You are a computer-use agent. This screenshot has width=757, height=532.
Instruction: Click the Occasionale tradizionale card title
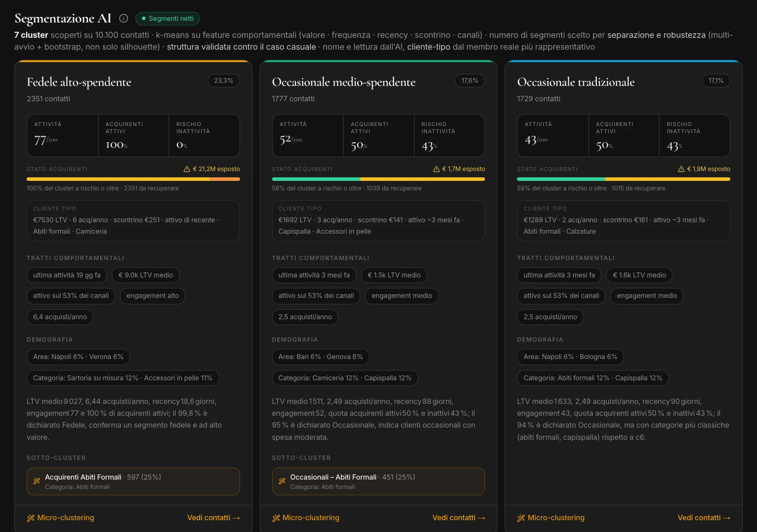pos(576,82)
